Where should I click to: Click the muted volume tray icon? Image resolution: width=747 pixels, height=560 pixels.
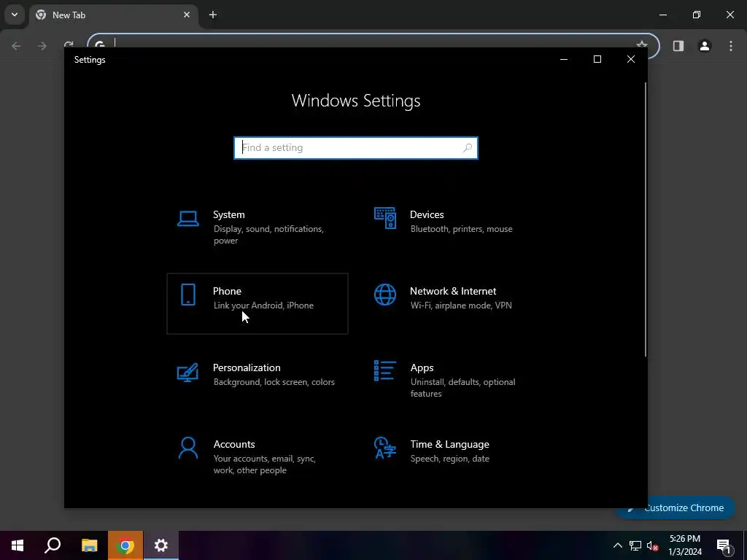click(653, 545)
